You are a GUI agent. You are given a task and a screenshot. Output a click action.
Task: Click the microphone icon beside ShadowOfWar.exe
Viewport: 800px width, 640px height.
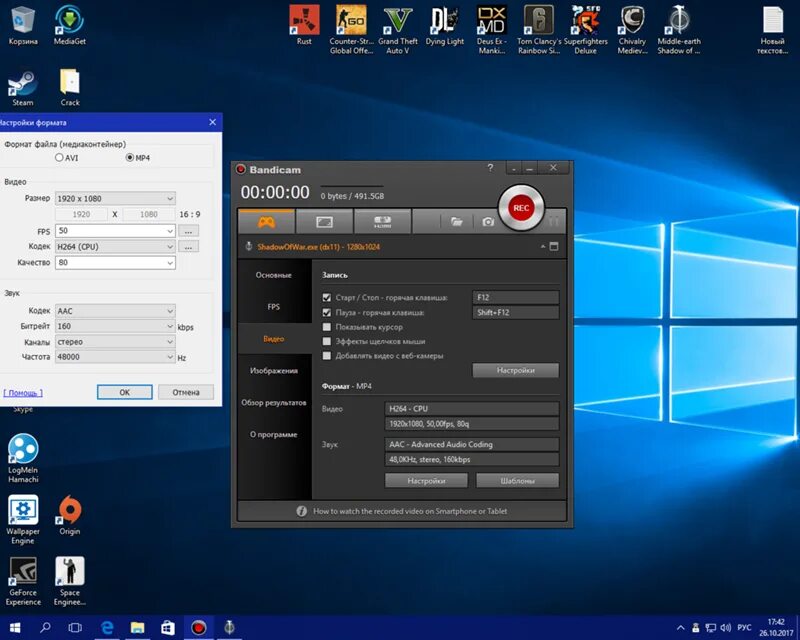point(249,247)
